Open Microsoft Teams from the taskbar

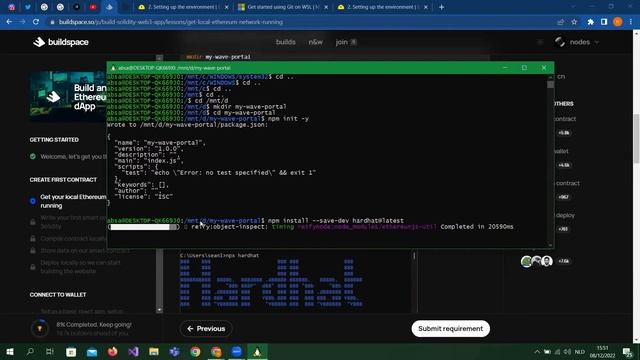[x=175, y=352]
